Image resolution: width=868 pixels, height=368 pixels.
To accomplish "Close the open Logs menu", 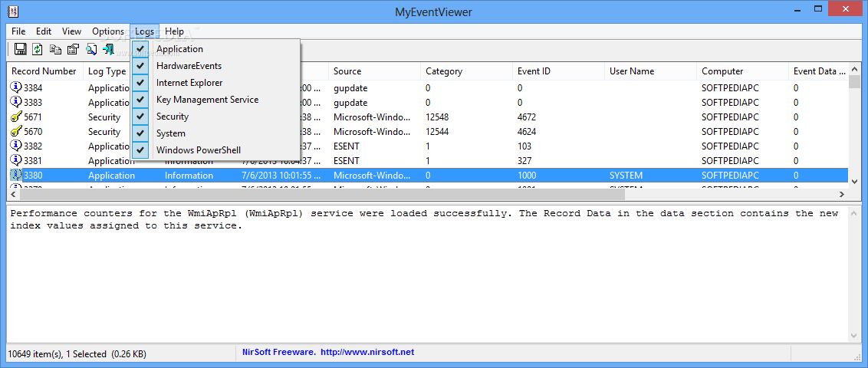I will pos(145,31).
